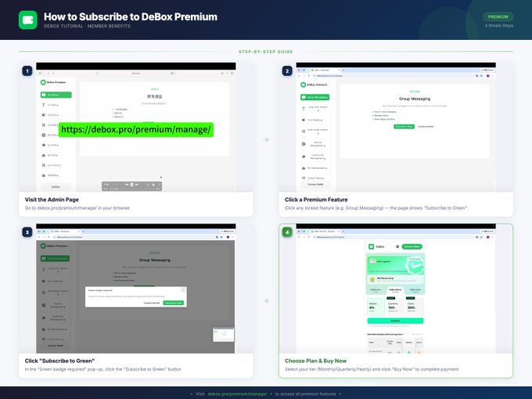The image size is (532, 399).
Task: Click the purple profile avatar in step 2 browser
Action: point(488,76)
